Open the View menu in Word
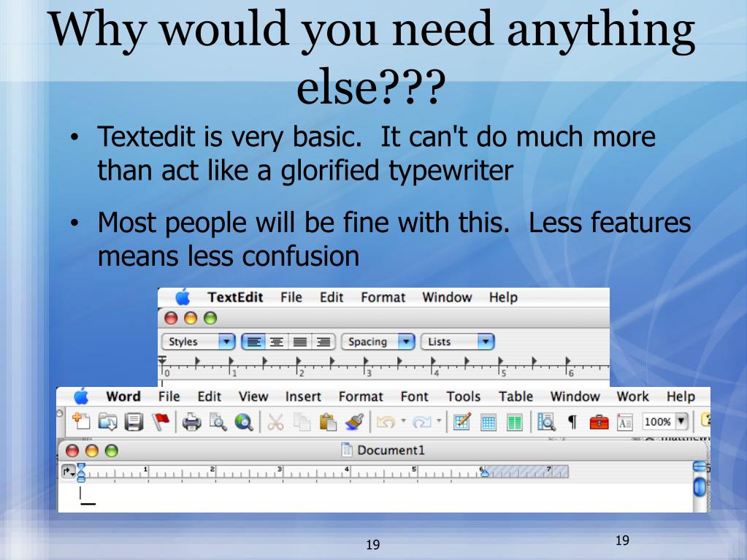 253,396
